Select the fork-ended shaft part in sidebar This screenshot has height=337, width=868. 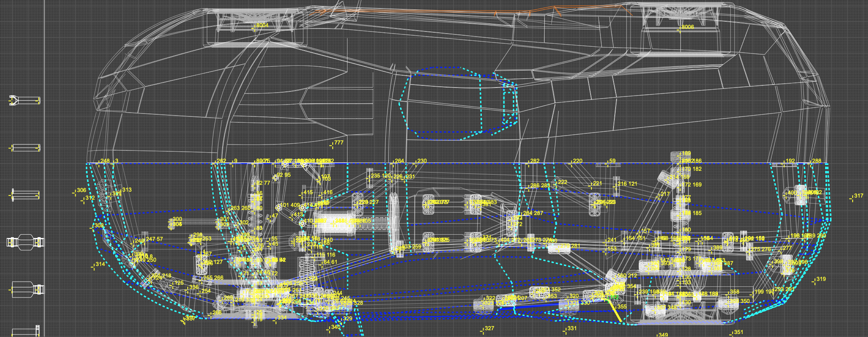(x=25, y=101)
